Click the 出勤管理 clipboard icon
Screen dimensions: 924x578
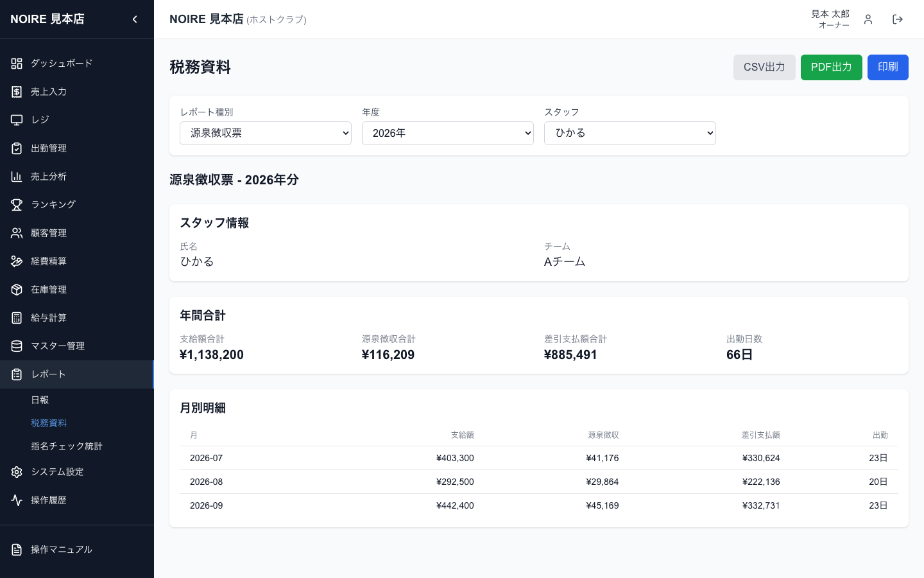click(x=17, y=148)
